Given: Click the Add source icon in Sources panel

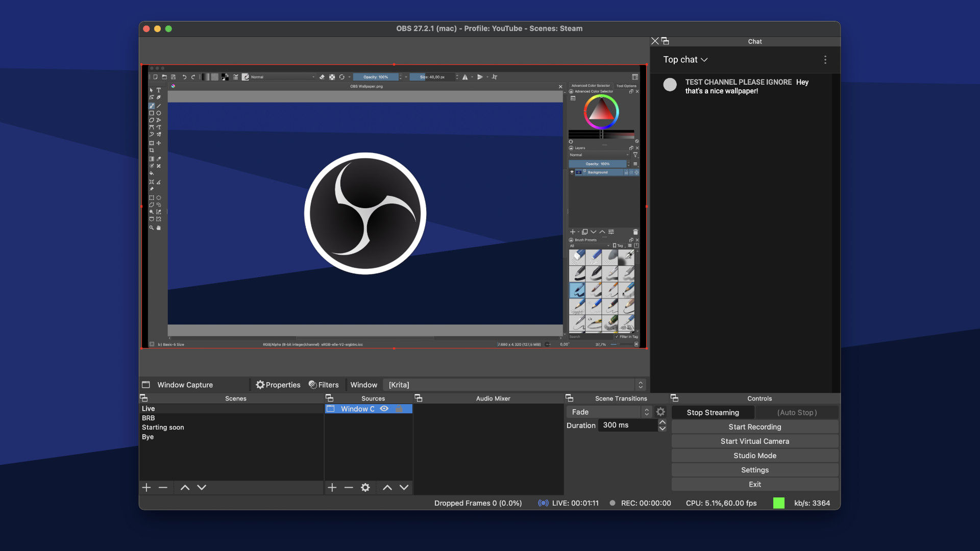Looking at the screenshot, I should (331, 487).
